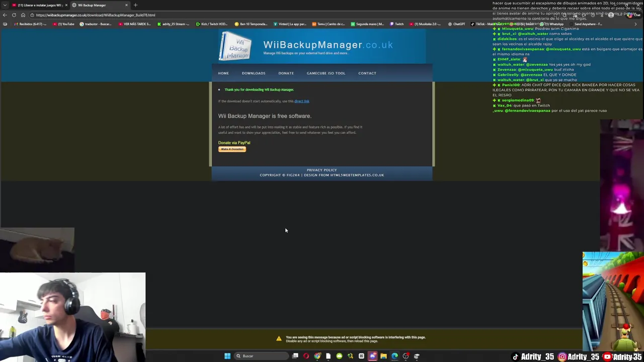Open the YouTube bookmark
This screenshot has height=362, width=644.
(63, 24)
